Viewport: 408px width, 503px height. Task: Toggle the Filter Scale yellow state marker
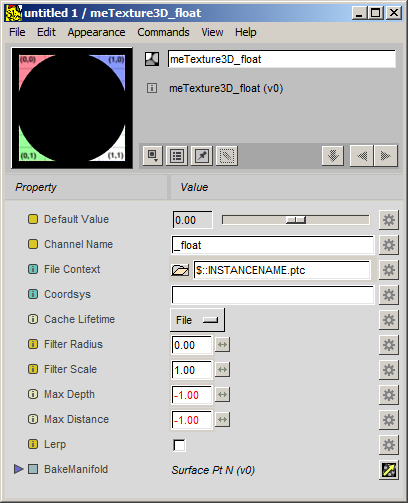click(33, 369)
